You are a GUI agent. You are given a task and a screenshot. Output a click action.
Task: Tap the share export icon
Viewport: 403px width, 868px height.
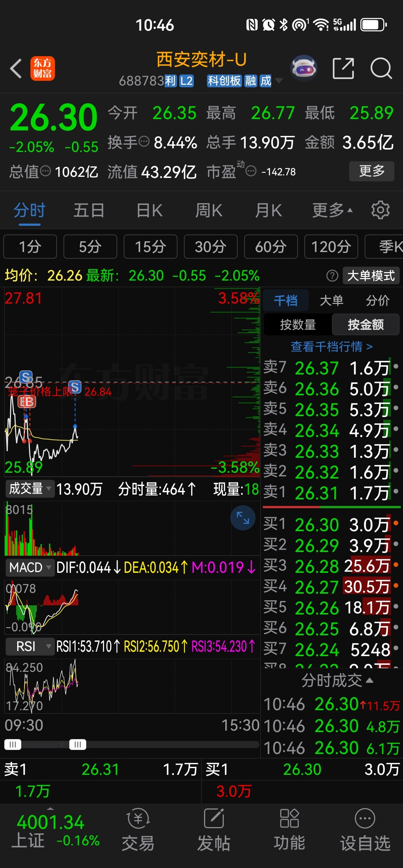343,68
